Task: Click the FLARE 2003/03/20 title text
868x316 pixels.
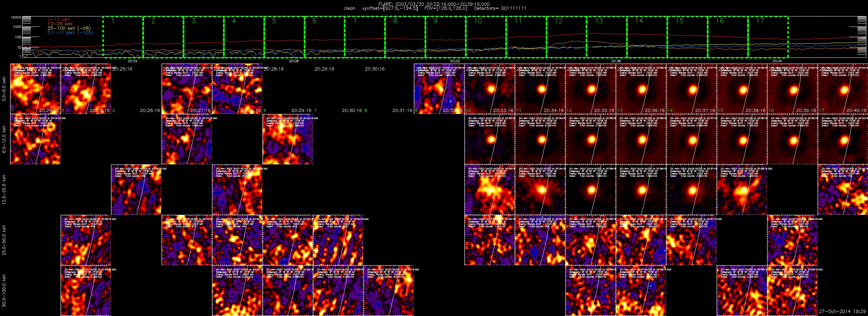Action: (x=434, y=4)
